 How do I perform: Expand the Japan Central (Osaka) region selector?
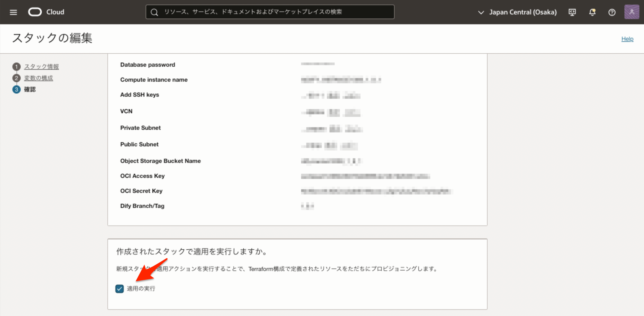(523, 12)
